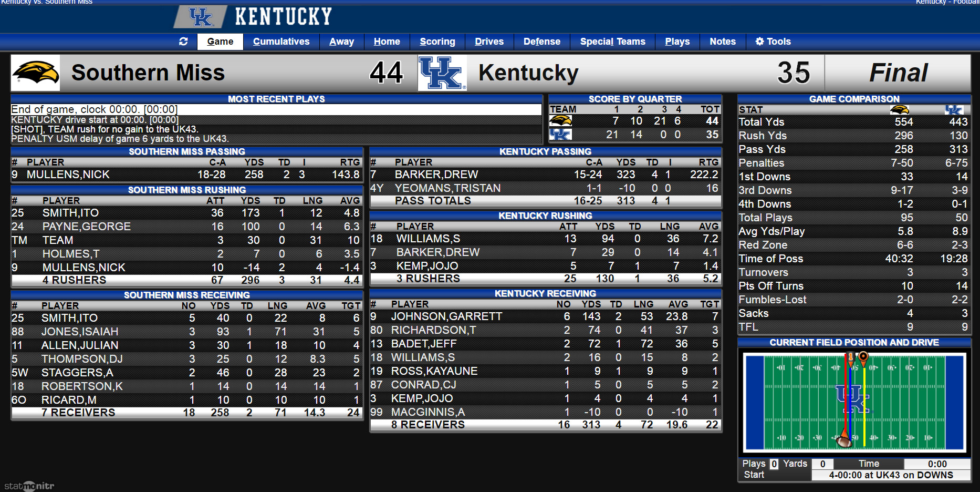
Task: Click the field position diagram
Action: click(x=854, y=403)
